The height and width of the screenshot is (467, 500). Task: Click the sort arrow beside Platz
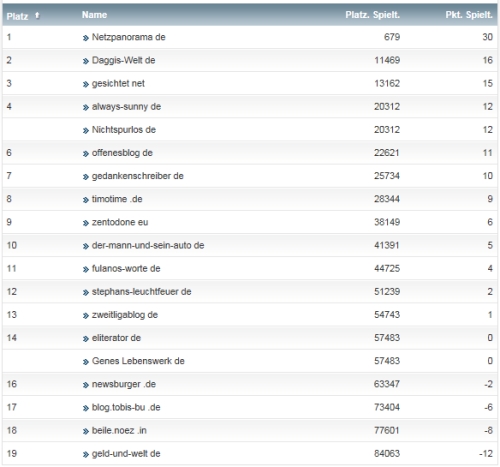coord(37,15)
